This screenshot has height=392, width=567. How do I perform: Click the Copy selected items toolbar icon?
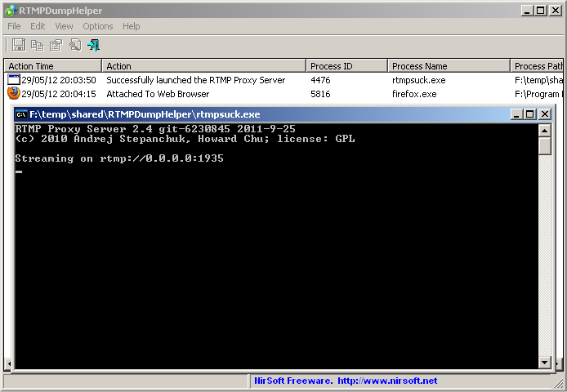[x=38, y=45]
